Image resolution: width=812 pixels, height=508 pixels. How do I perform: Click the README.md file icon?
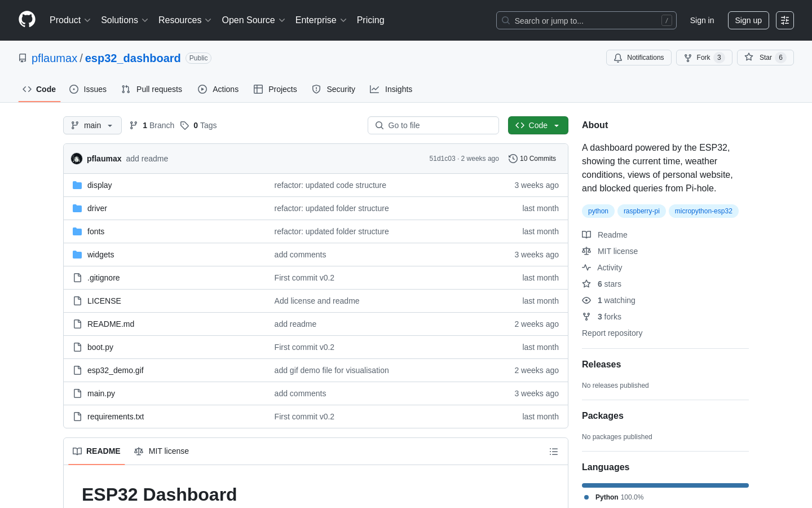[x=77, y=324]
